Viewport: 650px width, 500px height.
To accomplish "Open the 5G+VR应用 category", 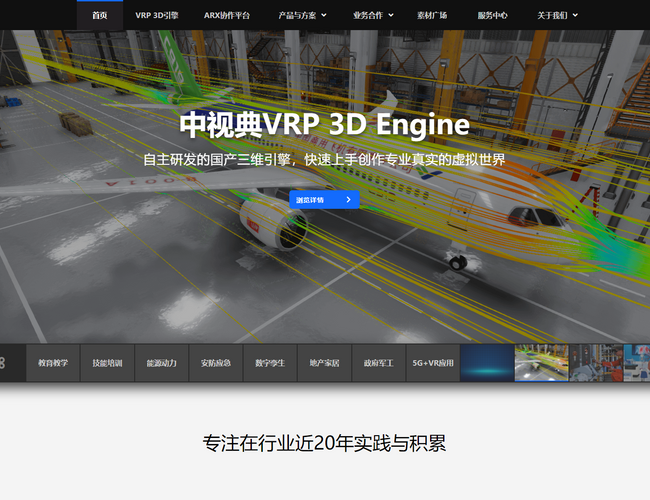I will [433, 363].
